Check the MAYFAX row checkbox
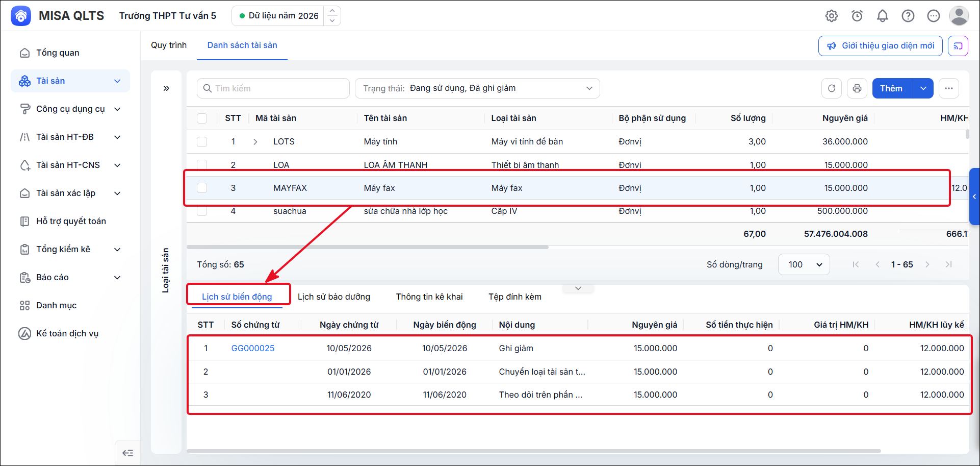 point(202,188)
